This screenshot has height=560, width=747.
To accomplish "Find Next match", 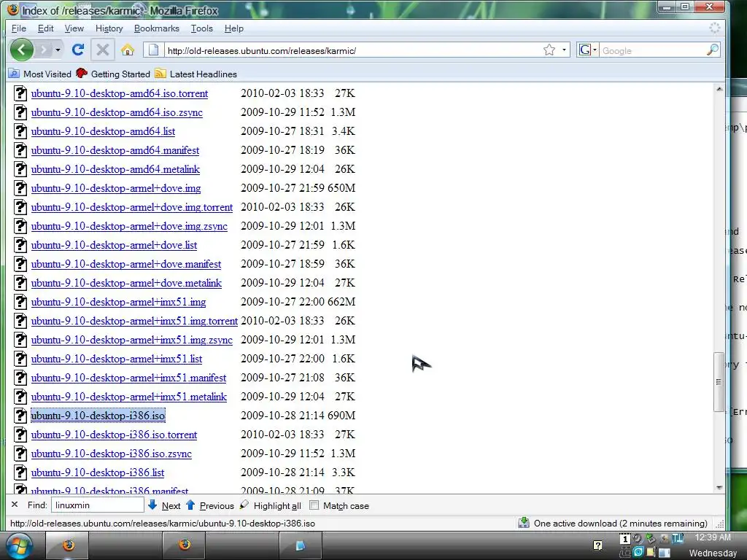I will click(x=164, y=506).
